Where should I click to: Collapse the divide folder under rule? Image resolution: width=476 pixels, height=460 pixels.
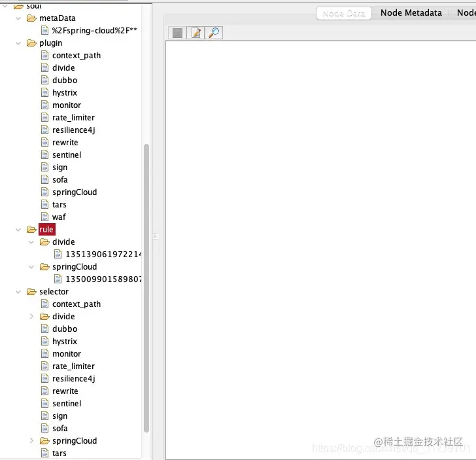[x=31, y=242]
